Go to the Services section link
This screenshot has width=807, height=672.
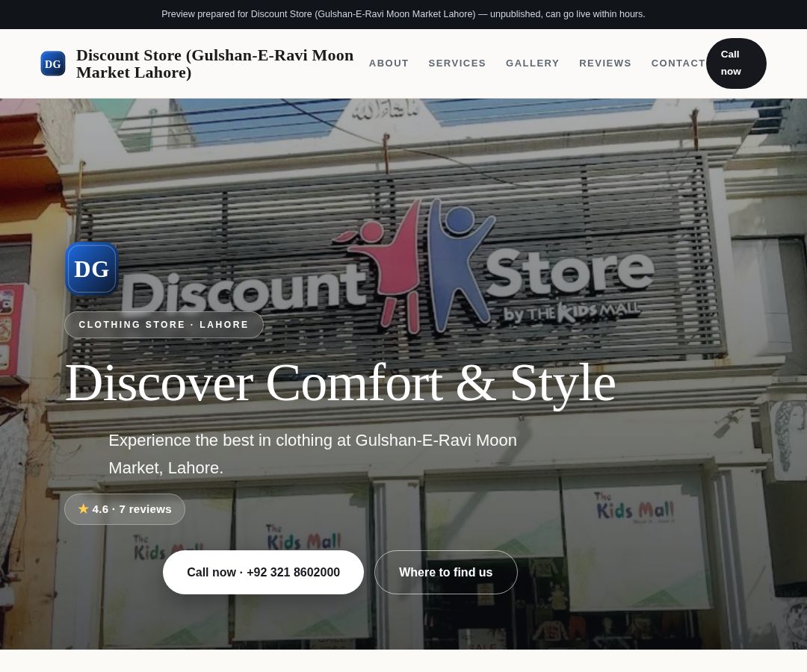[x=457, y=63]
